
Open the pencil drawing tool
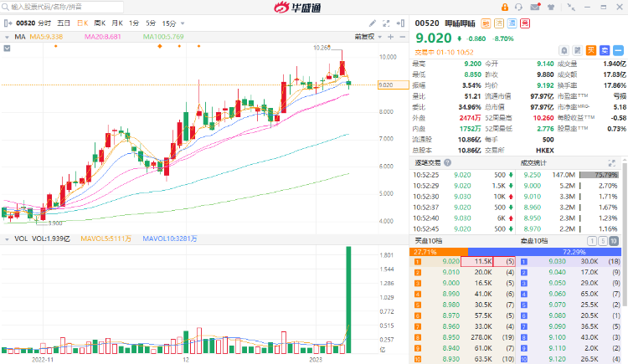coord(373,23)
